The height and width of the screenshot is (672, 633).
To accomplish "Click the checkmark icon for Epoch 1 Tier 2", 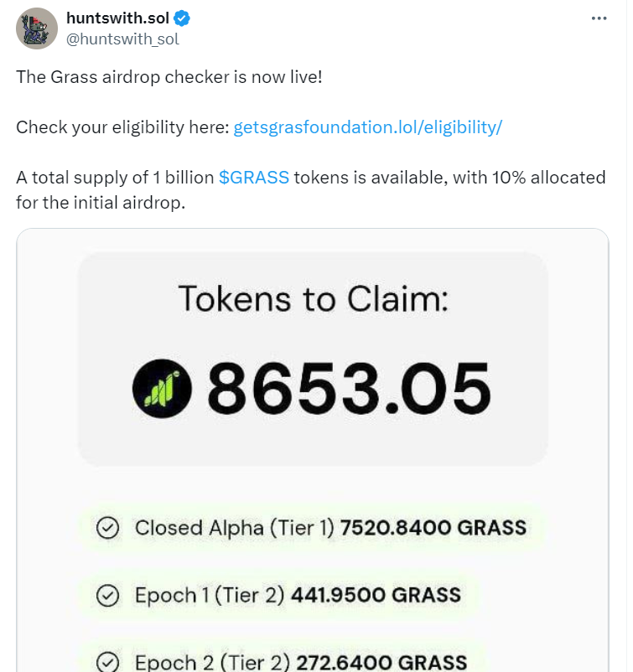I will 106,595.
